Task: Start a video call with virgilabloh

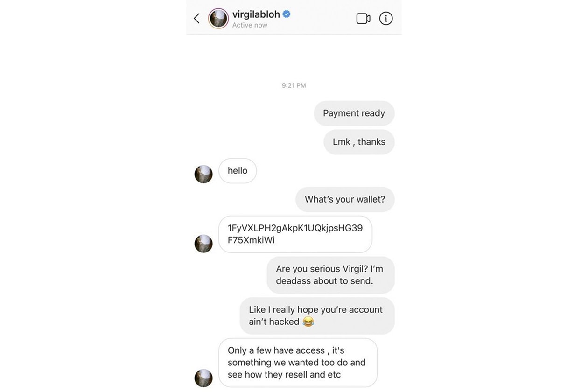Action: (363, 18)
